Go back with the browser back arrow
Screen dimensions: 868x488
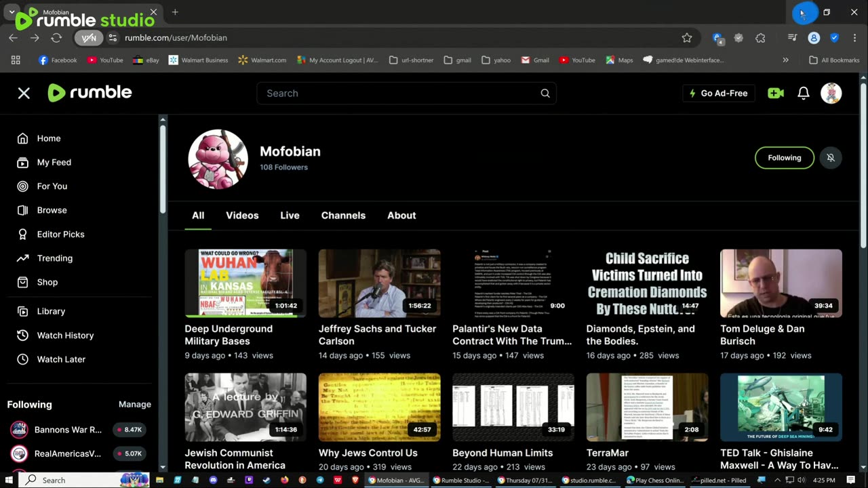pos(14,38)
